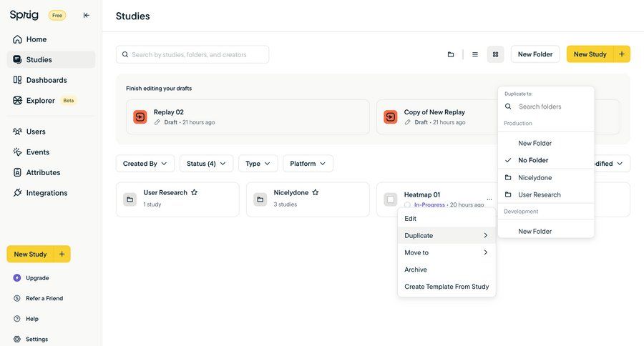This screenshot has height=346, width=644.
Task: Switch to list view icon
Action: point(475,54)
